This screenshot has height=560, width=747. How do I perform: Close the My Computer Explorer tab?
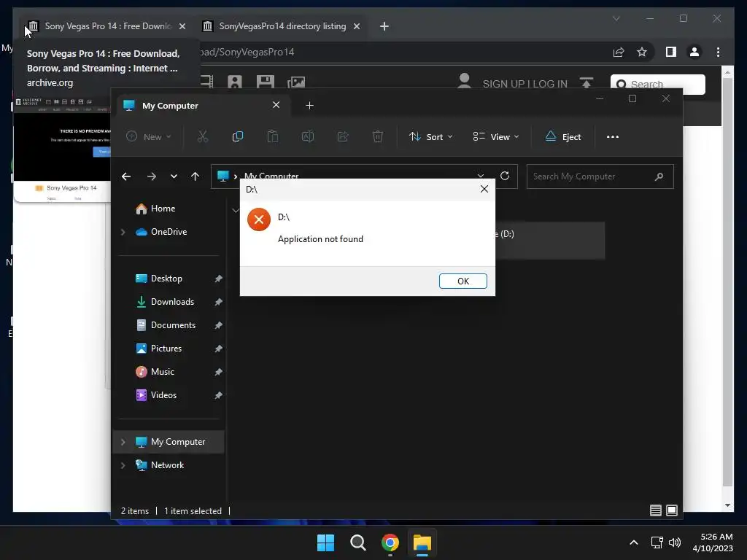pos(276,105)
